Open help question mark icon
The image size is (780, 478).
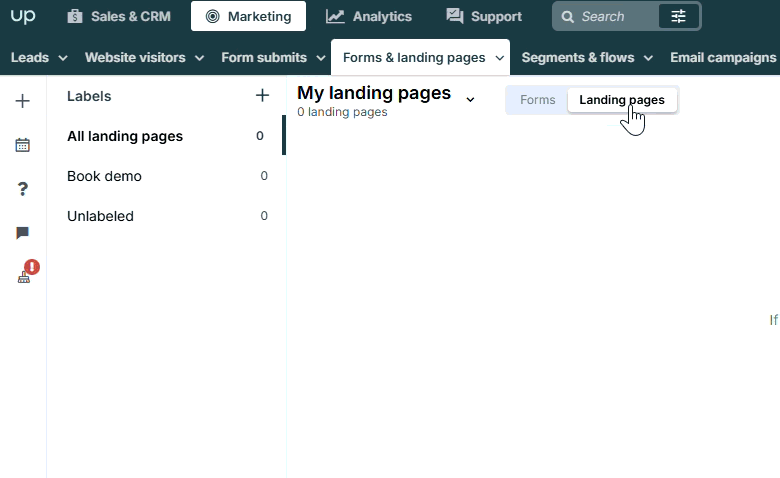22,189
